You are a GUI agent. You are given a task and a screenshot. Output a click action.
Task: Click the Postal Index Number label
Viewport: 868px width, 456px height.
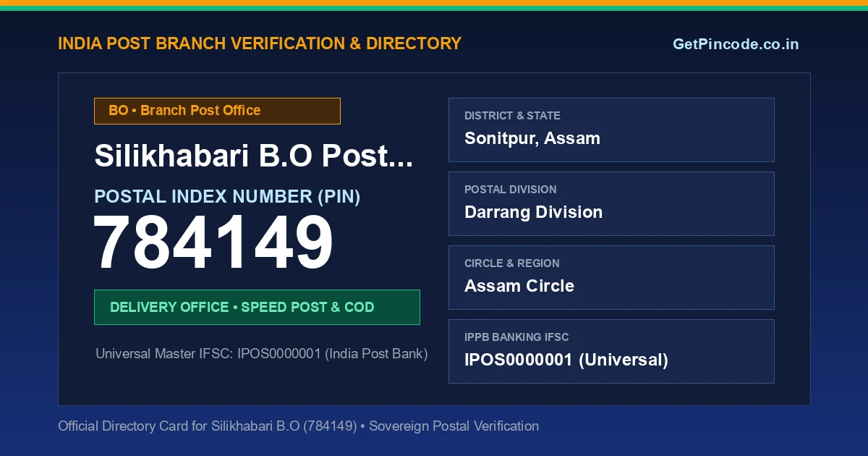(x=227, y=196)
